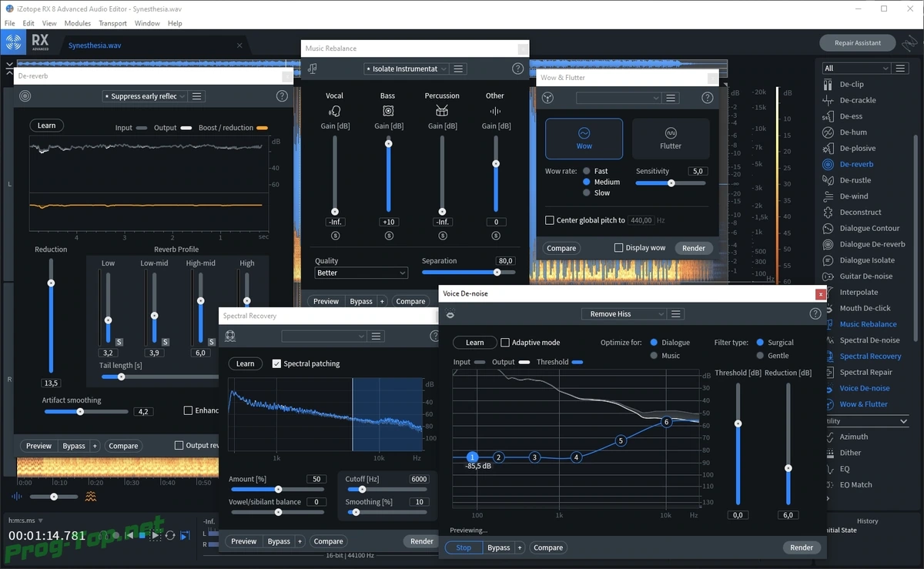Open the Repair Assistant

[857, 42]
